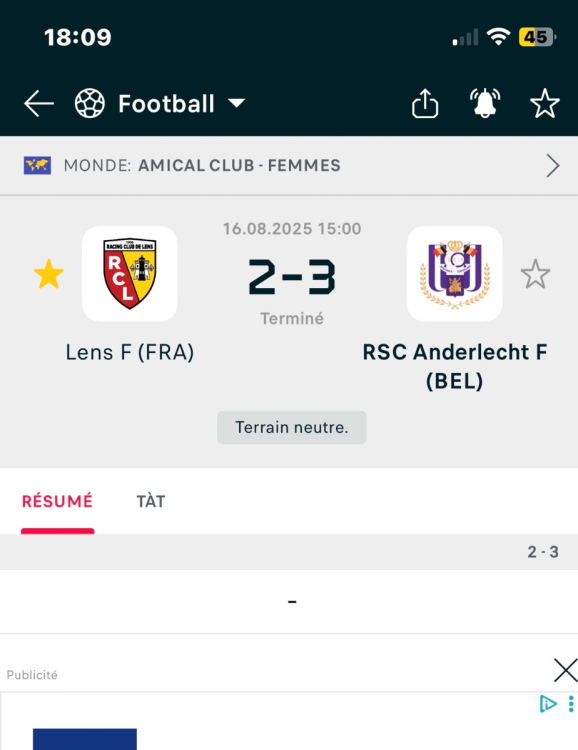Image resolution: width=578 pixels, height=750 pixels.
Task: Tap the world flag icon
Action: [x=37, y=165]
